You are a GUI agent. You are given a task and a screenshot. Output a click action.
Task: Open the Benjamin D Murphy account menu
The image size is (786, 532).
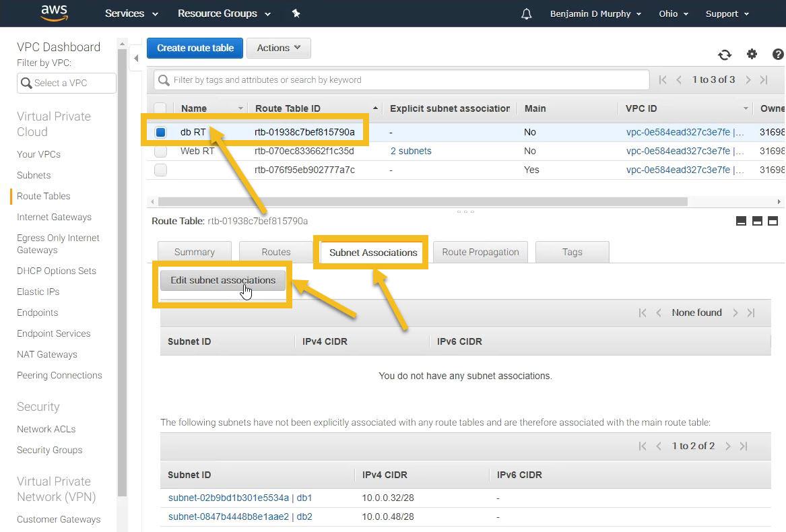pyautogui.click(x=595, y=13)
